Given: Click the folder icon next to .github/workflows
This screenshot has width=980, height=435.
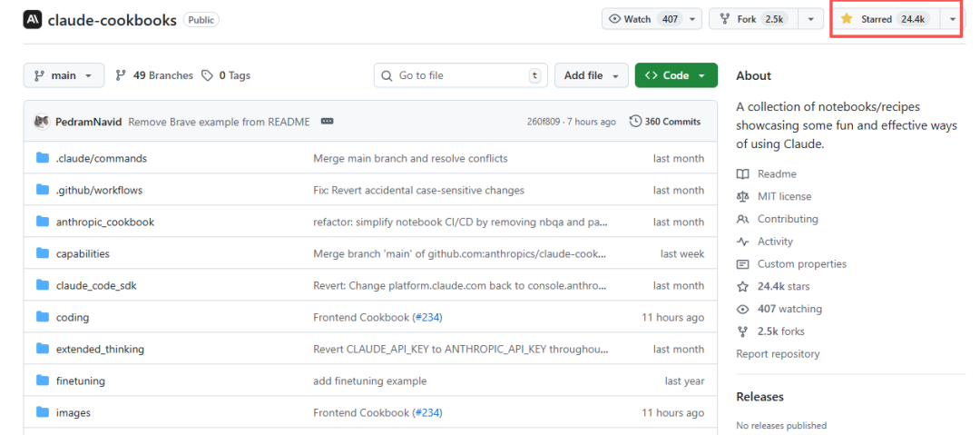Looking at the screenshot, I should pyautogui.click(x=43, y=190).
